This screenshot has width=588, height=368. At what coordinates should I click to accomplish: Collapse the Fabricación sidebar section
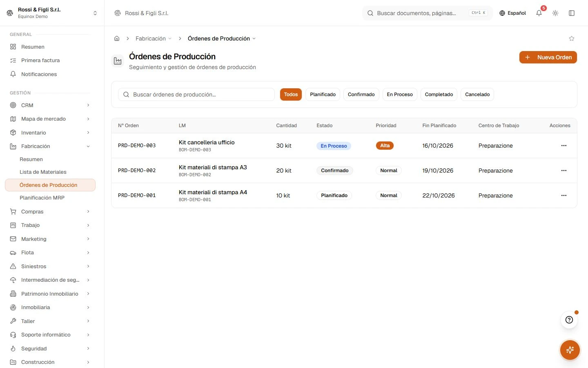50,146
